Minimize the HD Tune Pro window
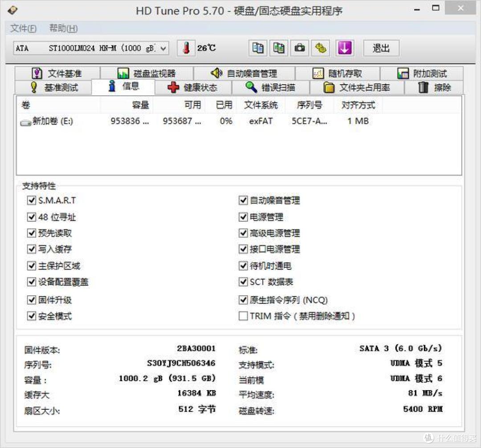 point(417,9)
